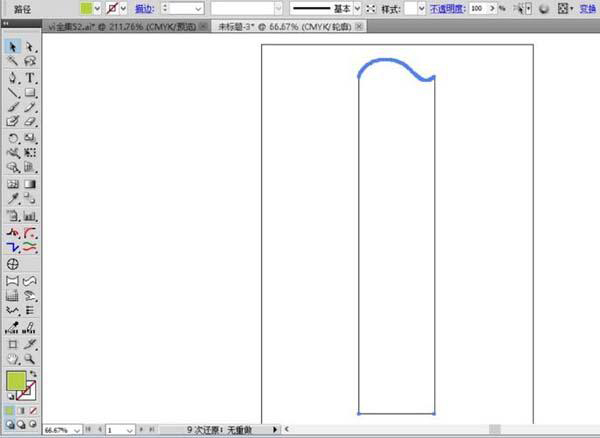Image resolution: width=600 pixels, height=438 pixels.
Task: Select the Rectangle tool
Action: click(x=29, y=92)
